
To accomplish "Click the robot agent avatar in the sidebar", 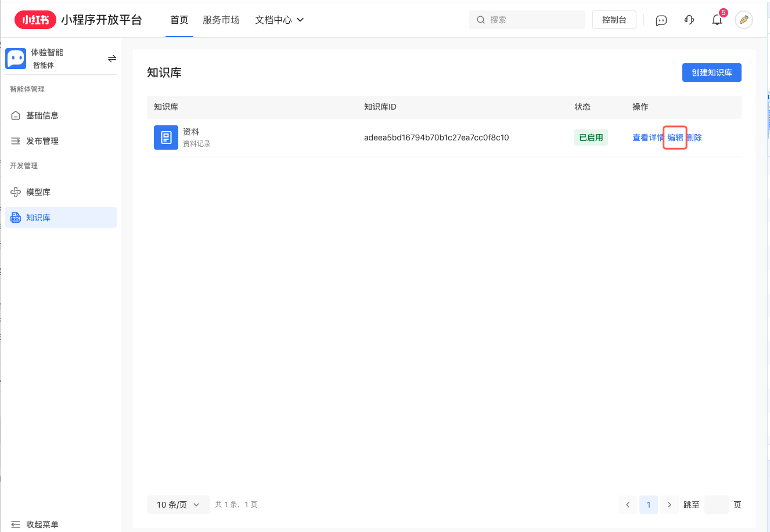I will [x=16, y=58].
